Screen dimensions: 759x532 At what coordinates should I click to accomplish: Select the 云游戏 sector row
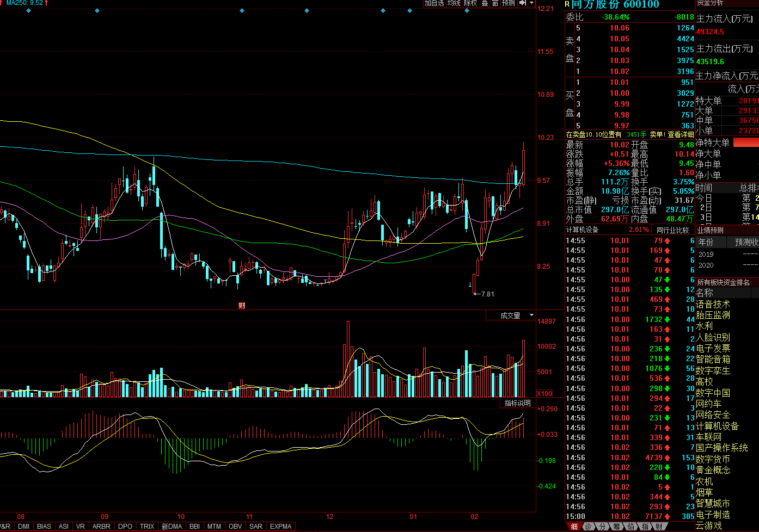coord(708,525)
